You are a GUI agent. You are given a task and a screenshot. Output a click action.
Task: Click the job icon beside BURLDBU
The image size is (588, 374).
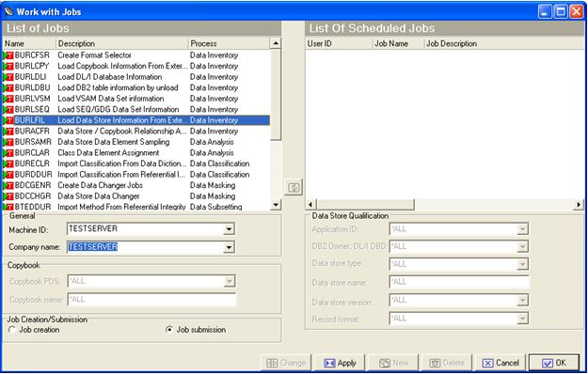[8, 88]
